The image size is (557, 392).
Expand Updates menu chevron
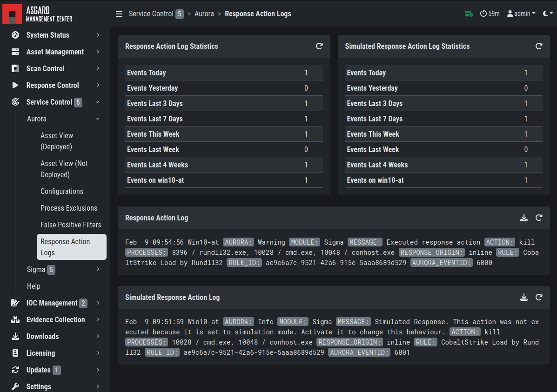click(x=98, y=370)
